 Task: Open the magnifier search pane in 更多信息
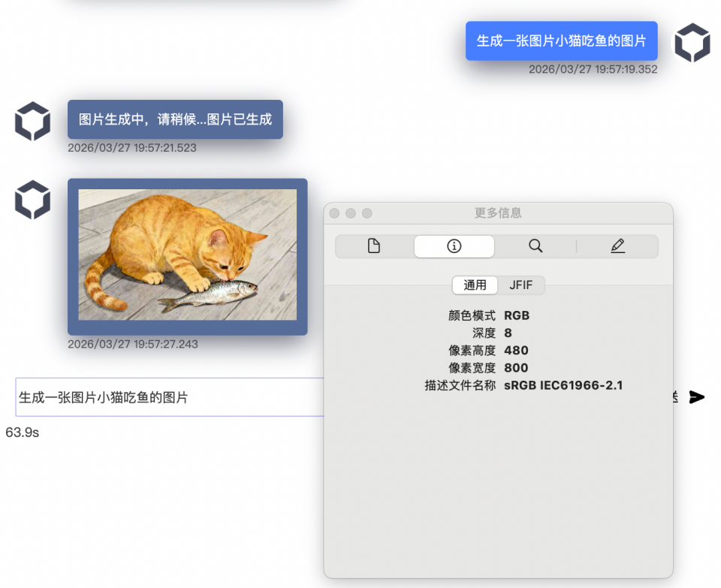[535, 246]
